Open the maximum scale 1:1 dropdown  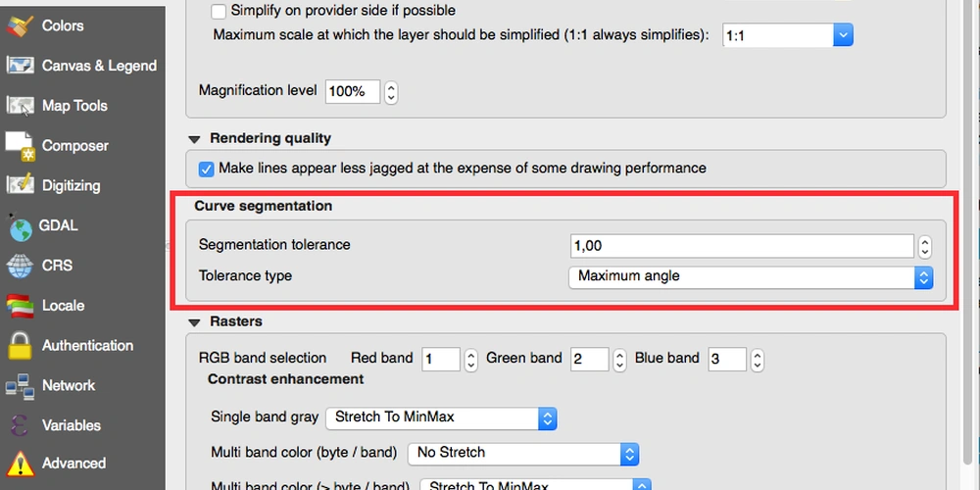[788, 35]
